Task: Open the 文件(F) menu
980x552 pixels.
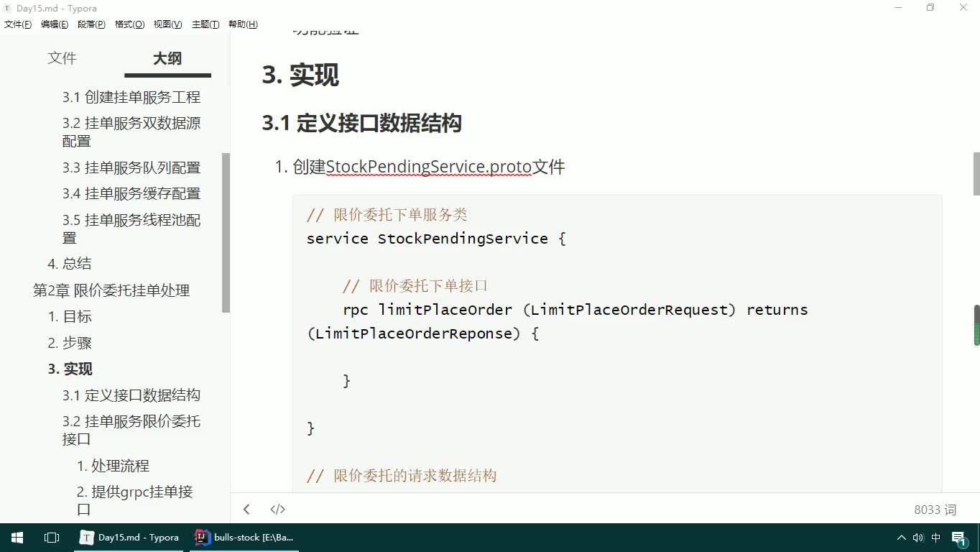Action: pyautogui.click(x=18, y=24)
